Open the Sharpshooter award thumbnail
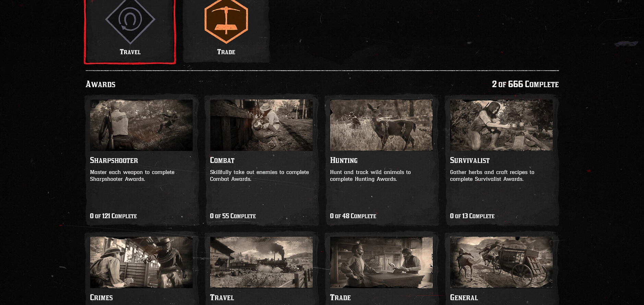The height and width of the screenshot is (305, 644). click(141, 125)
